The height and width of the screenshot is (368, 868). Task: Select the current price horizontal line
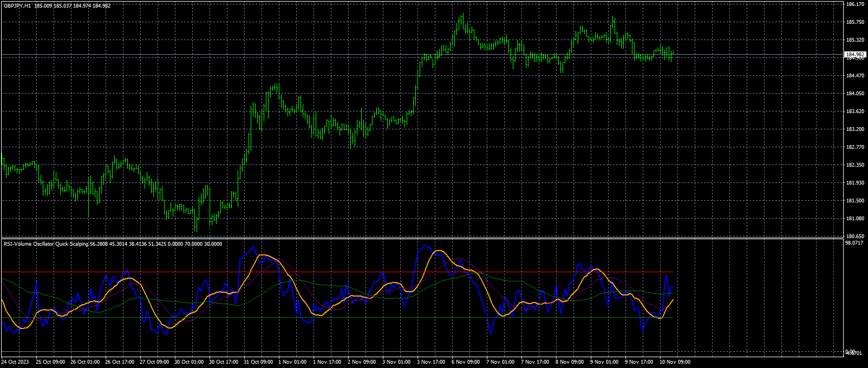(x=422, y=55)
